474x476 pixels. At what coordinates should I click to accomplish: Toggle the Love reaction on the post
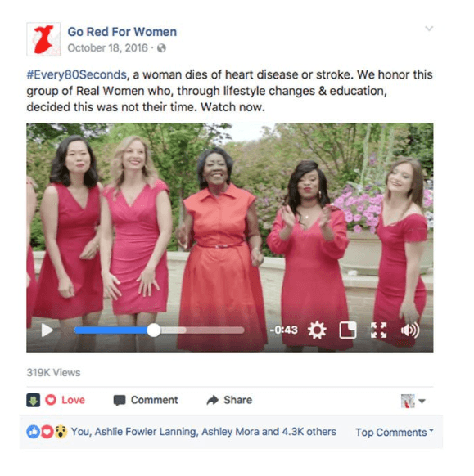(65, 400)
